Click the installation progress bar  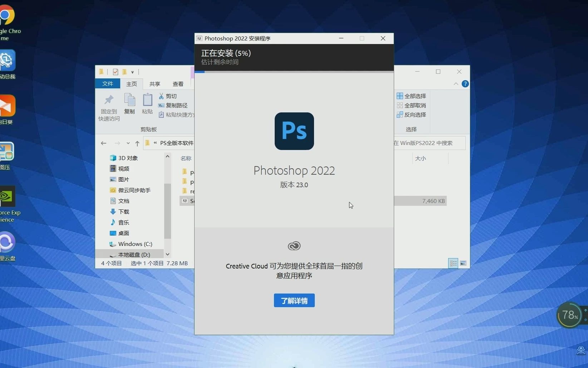tap(294, 72)
